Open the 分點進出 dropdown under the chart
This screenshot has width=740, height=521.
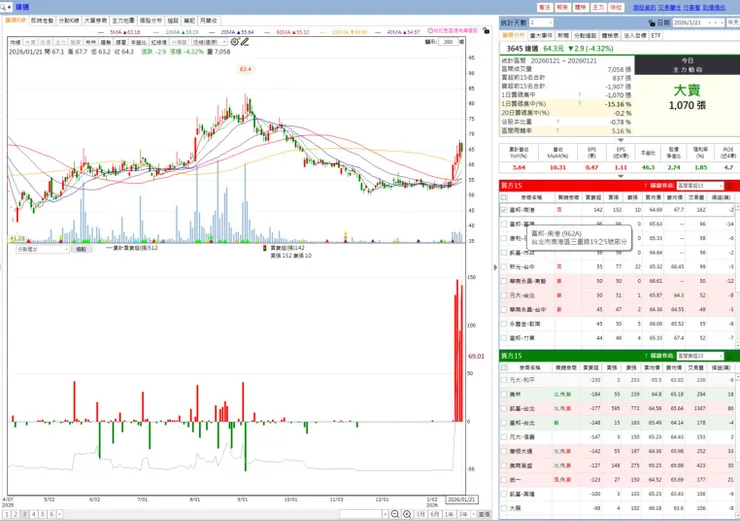pos(42,249)
